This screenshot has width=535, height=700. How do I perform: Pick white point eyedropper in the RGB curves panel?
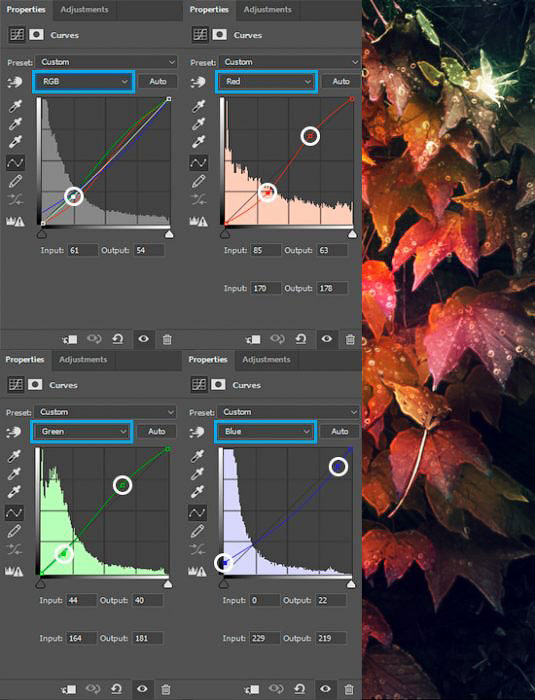[x=15, y=142]
